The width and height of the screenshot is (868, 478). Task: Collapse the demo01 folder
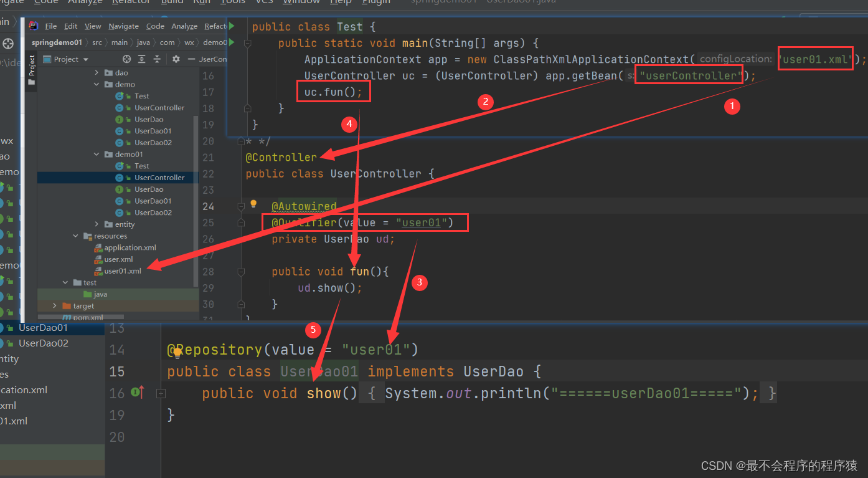tap(97, 155)
